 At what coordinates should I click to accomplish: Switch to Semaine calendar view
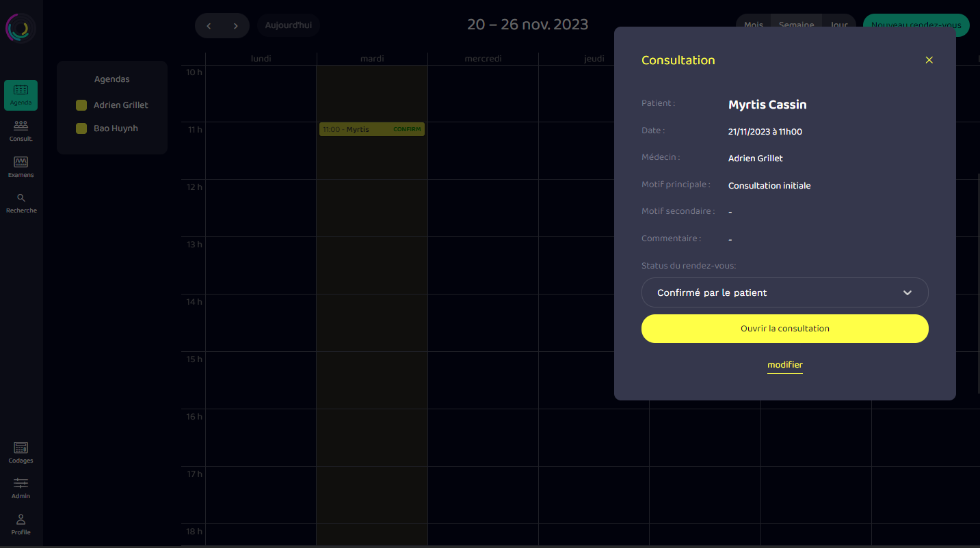coord(796,25)
